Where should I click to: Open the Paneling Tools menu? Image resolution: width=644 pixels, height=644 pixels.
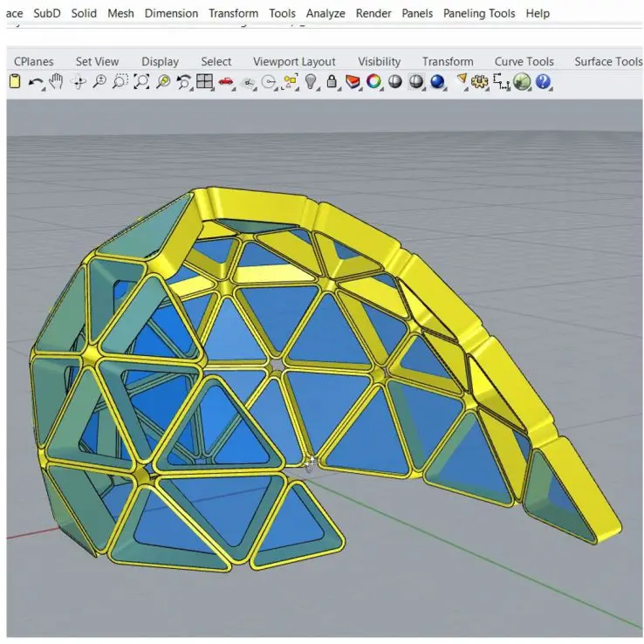point(479,13)
